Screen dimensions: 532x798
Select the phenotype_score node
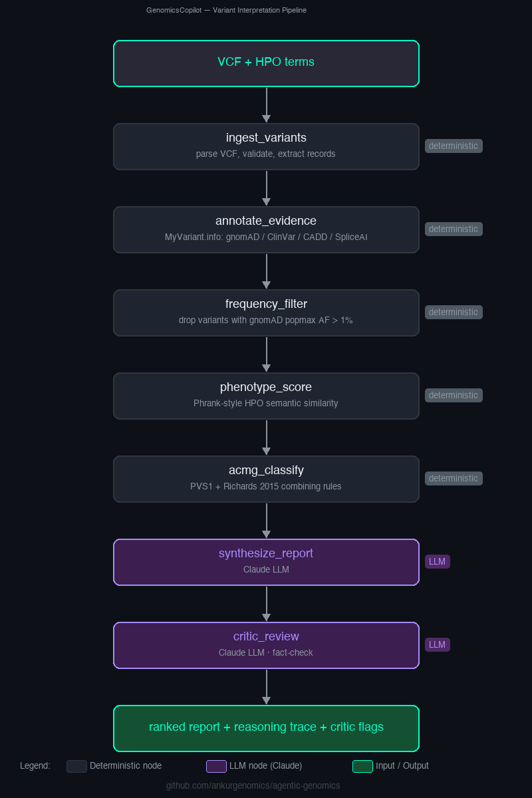[x=266, y=396]
